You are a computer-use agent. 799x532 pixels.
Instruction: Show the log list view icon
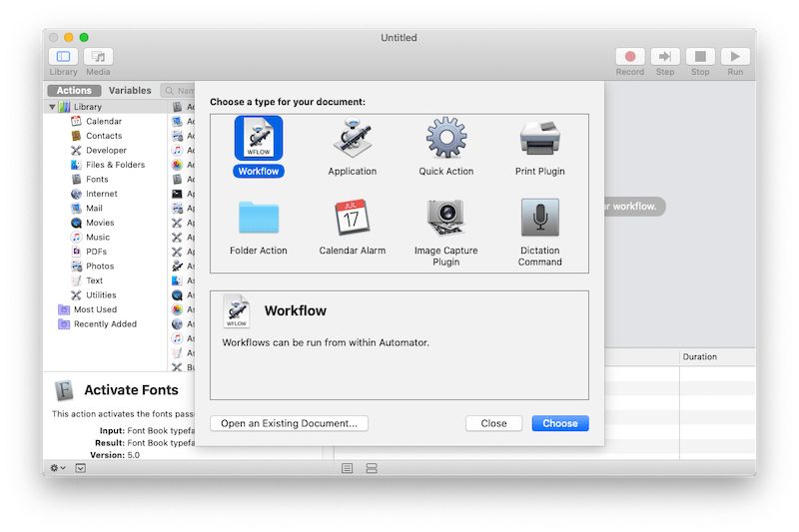coord(347,468)
